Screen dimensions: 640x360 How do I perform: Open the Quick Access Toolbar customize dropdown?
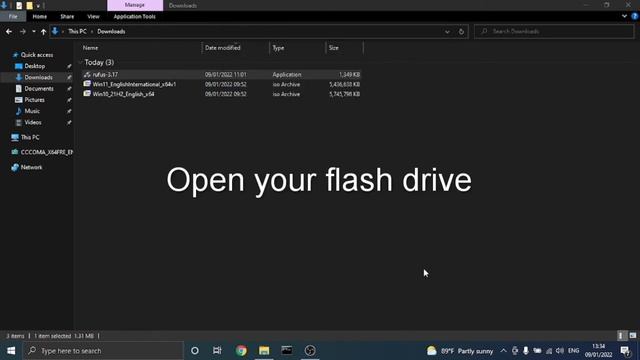point(38,5)
